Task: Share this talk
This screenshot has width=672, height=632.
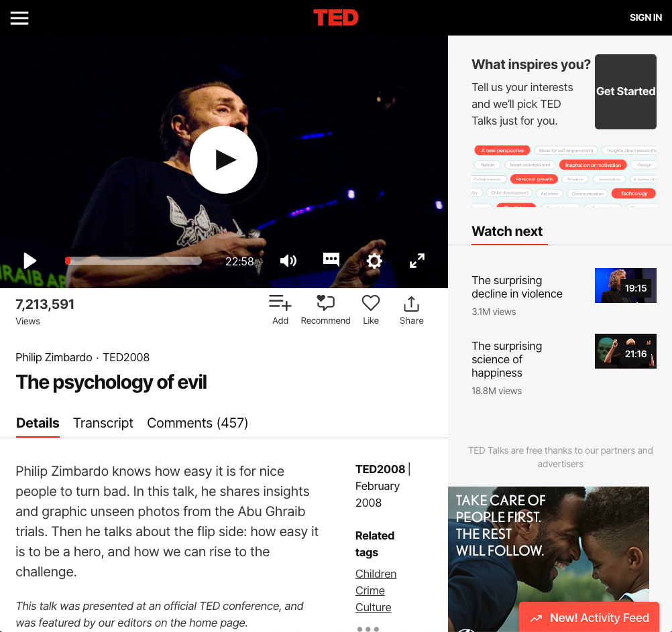Action: point(411,310)
